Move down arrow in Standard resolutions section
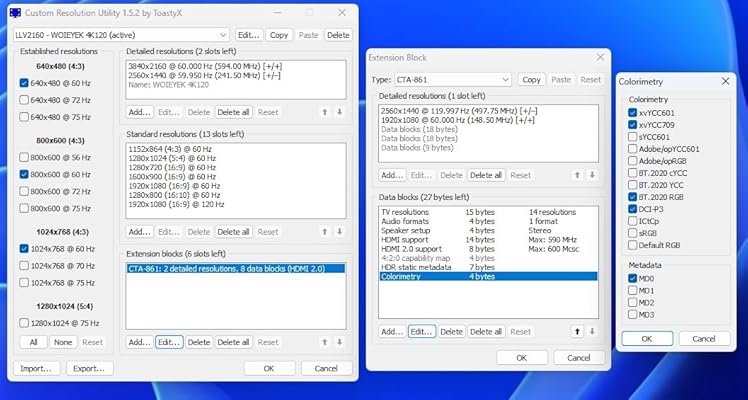The image size is (748, 400). click(340, 231)
